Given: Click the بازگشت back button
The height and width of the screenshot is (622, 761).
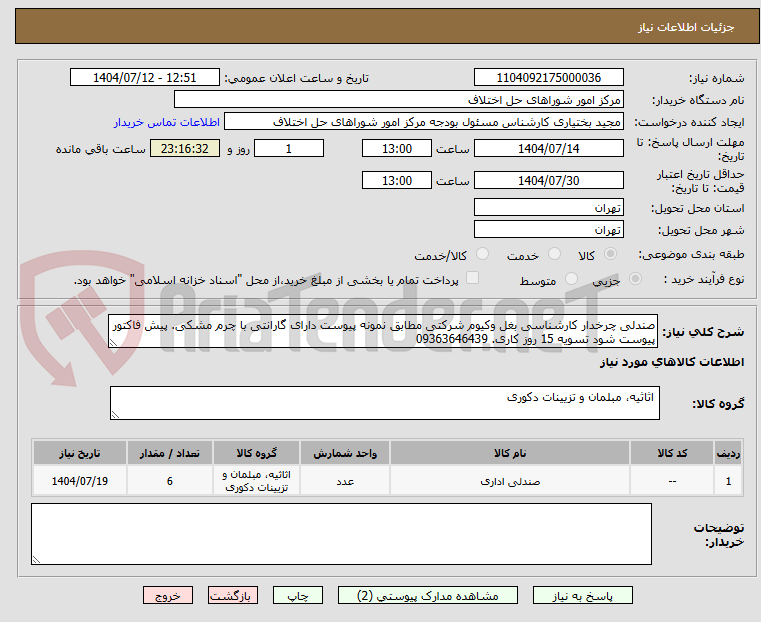Looking at the screenshot, I should [x=233, y=595].
